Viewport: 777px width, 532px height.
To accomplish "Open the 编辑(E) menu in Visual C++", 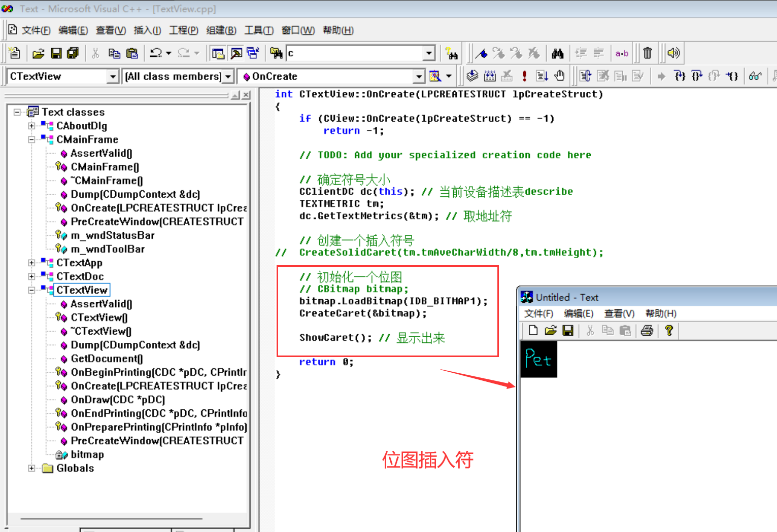I will click(x=73, y=30).
